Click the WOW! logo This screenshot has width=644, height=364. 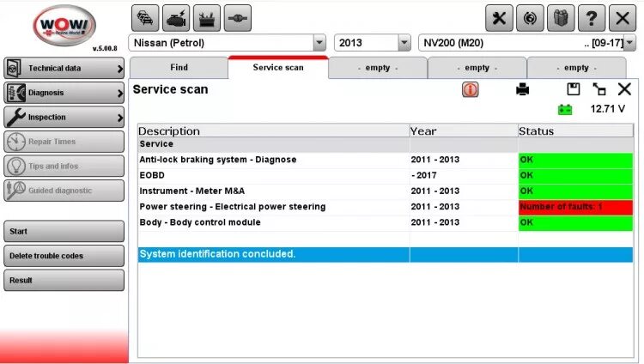(x=64, y=26)
